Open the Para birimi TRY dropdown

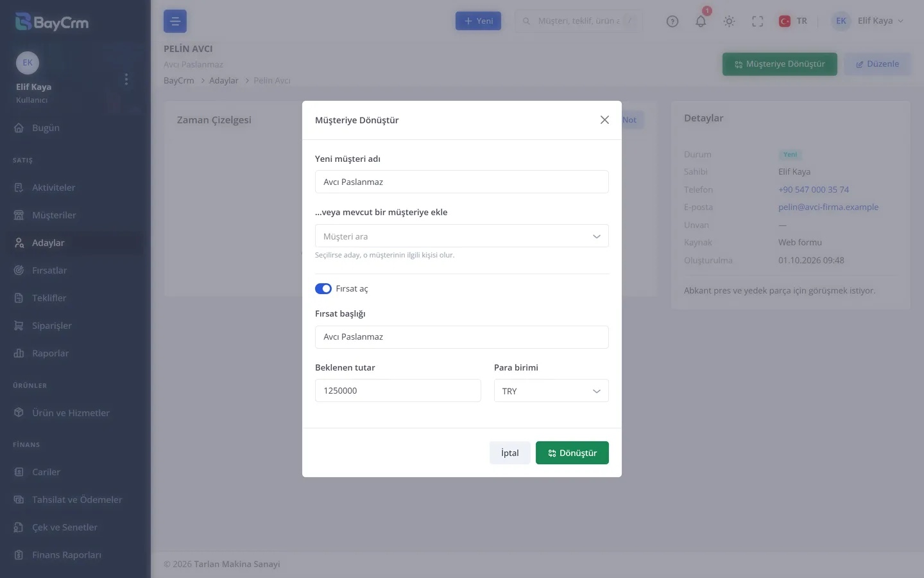pyautogui.click(x=551, y=390)
